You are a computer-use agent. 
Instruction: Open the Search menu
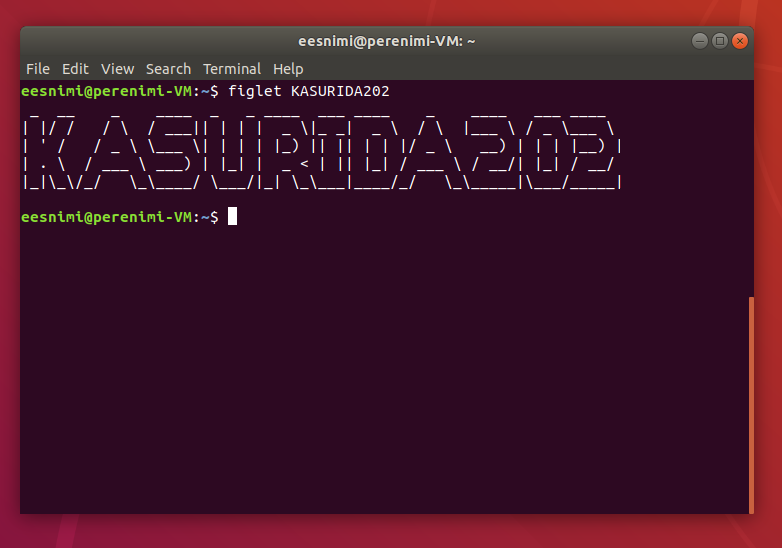168,69
